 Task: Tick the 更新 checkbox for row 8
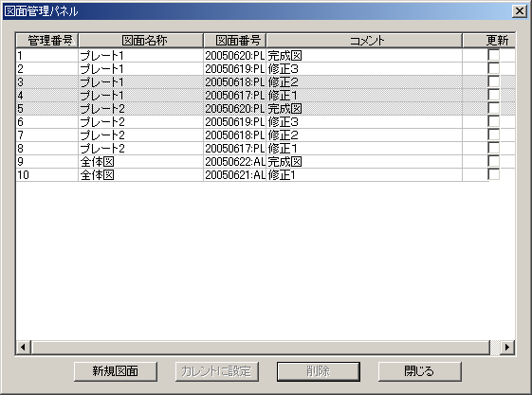(x=494, y=148)
